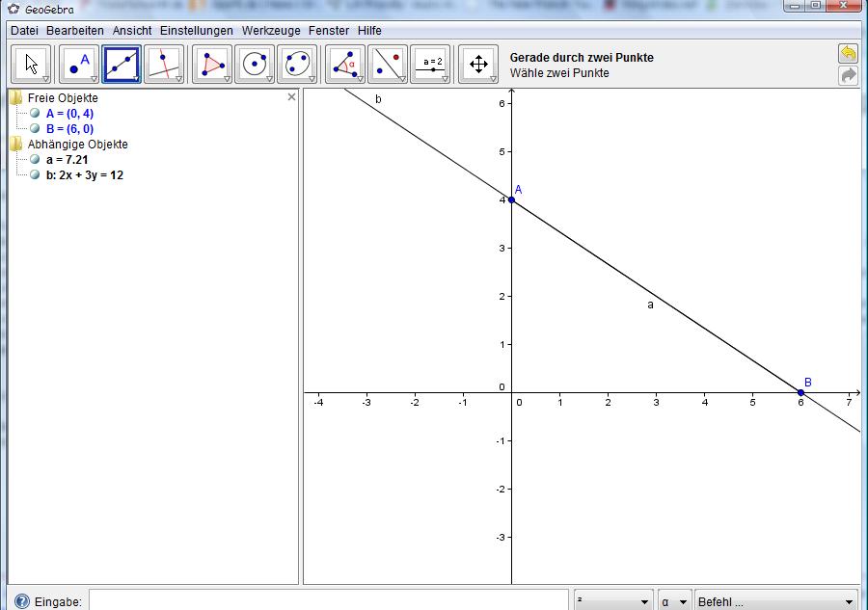The height and width of the screenshot is (610, 868).
Task: Select the Polygon tool
Action: [x=212, y=65]
